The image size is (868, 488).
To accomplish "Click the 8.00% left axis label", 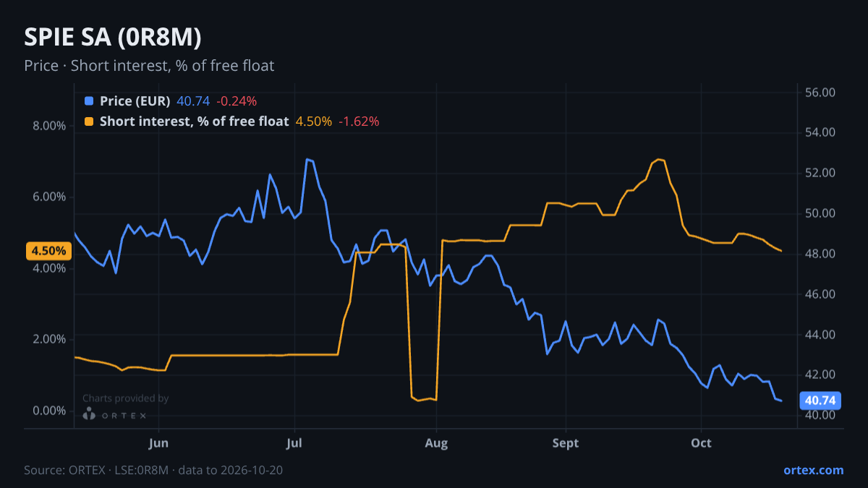I will pos(49,126).
